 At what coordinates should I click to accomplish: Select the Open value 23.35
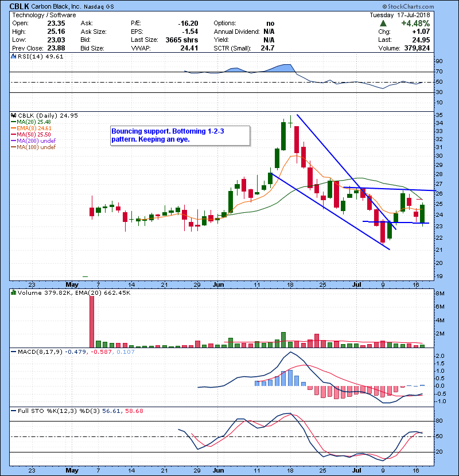point(56,24)
